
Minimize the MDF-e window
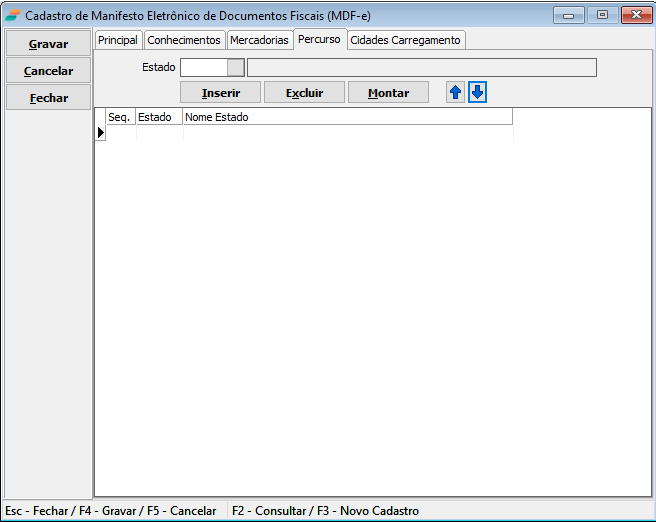pos(570,15)
